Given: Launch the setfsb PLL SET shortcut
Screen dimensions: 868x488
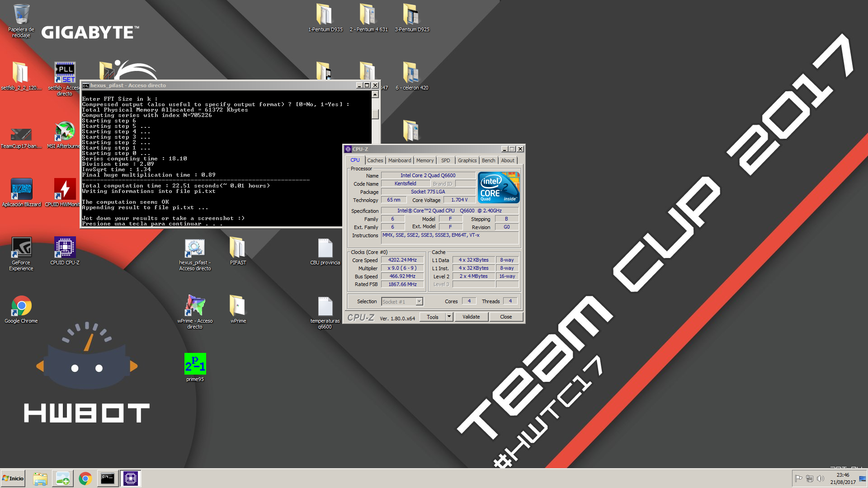Looking at the screenshot, I should click(65, 78).
